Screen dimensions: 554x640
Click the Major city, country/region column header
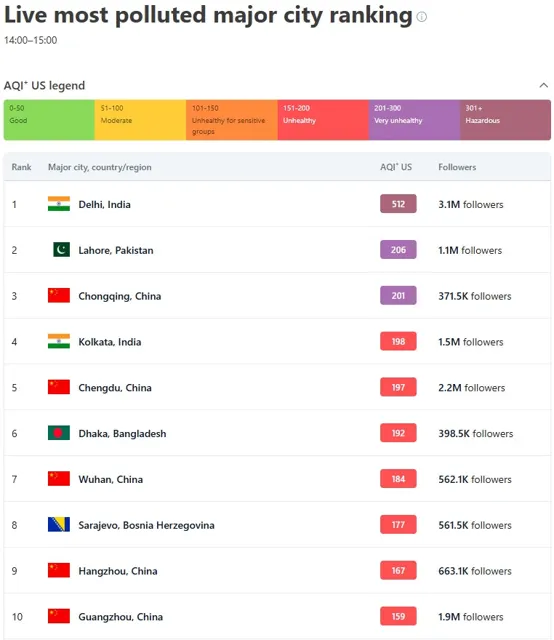(100, 167)
